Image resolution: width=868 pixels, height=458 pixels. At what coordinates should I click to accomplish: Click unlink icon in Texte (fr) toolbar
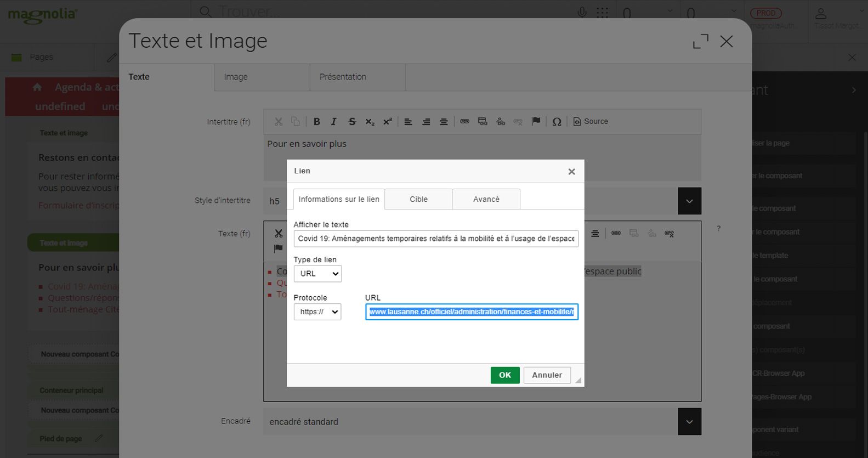click(x=669, y=234)
